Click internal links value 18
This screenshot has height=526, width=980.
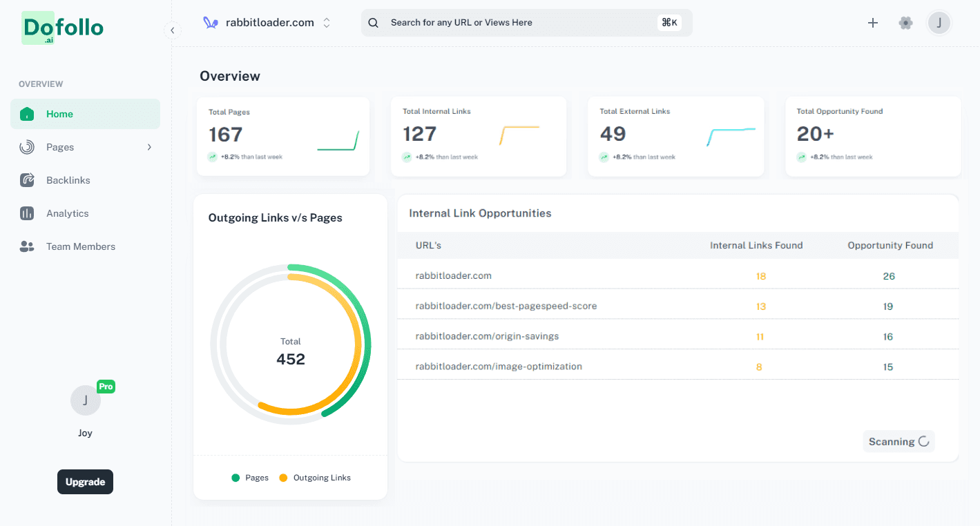(x=761, y=276)
